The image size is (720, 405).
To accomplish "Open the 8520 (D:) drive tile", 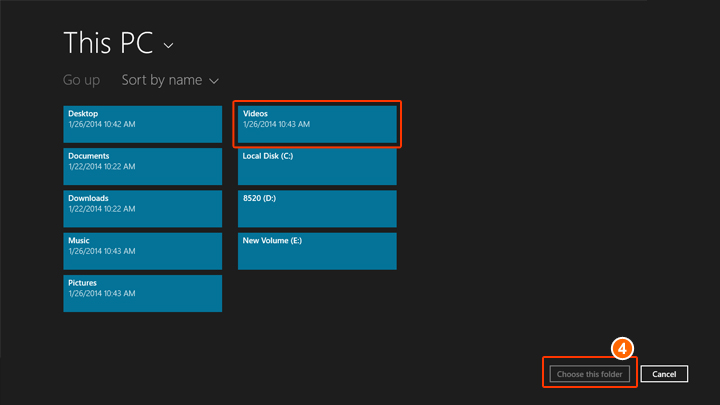I will click(317, 208).
